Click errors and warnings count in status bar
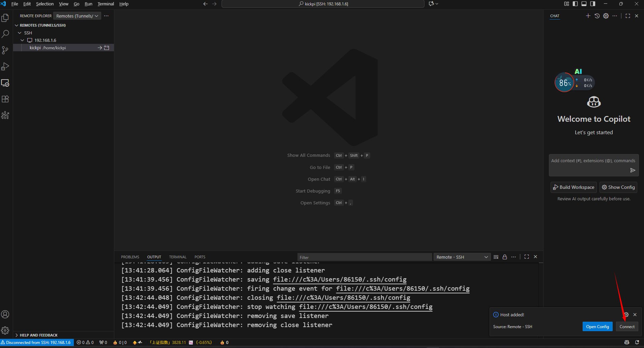Image resolution: width=644 pixels, height=348 pixels. (x=85, y=342)
